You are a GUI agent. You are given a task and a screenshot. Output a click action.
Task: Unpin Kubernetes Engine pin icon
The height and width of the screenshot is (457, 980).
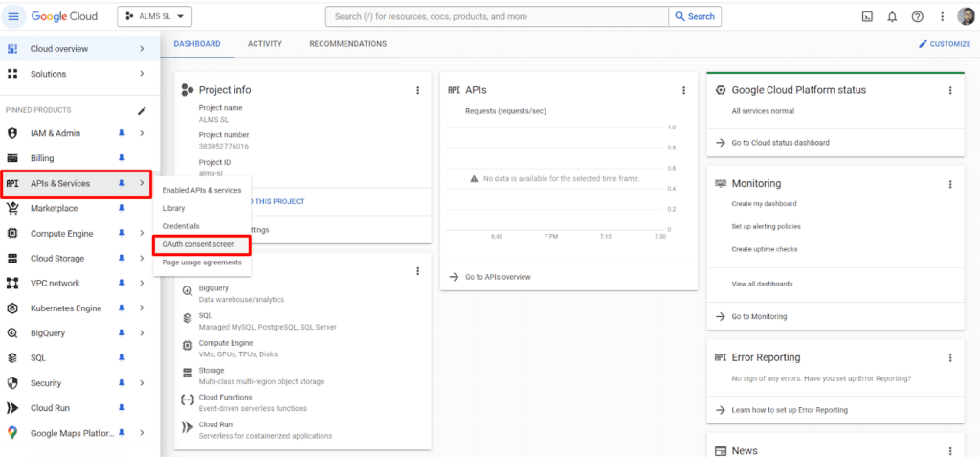pyautogui.click(x=122, y=308)
